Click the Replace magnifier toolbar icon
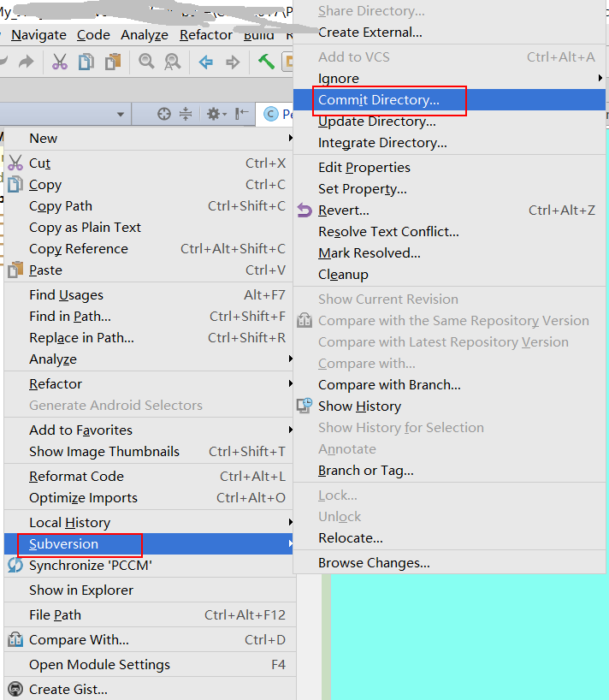The height and width of the screenshot is (700, 609). coord(173,62)
